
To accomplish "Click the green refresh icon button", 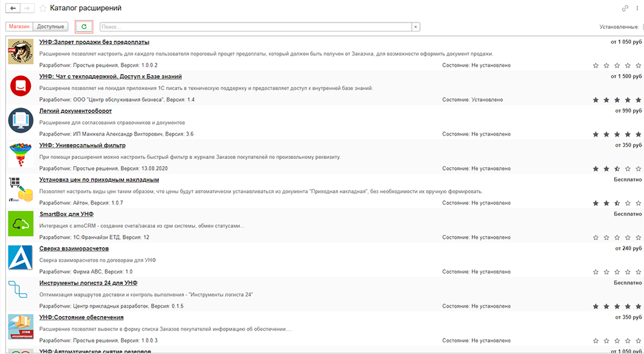I will pyautogui.click(x=84, y=26).
